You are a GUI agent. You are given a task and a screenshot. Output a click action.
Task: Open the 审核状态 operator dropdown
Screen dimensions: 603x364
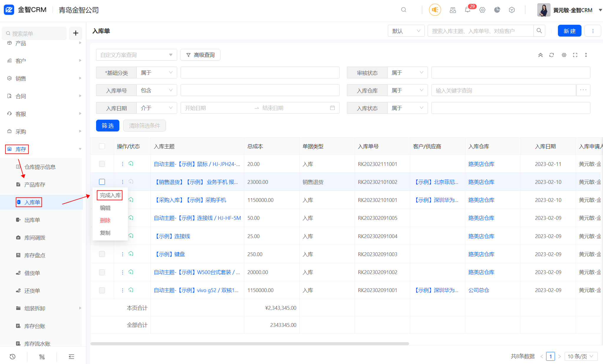coord(407,73)
